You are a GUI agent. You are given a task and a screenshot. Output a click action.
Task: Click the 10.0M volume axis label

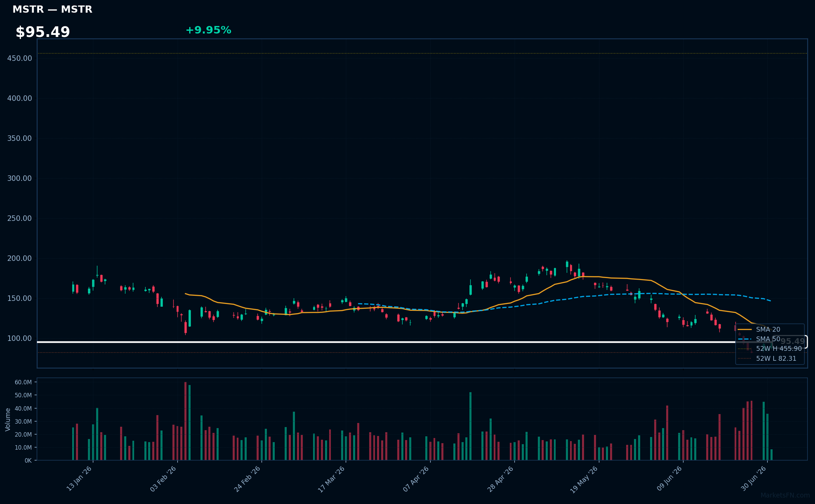tap(23, 448)
